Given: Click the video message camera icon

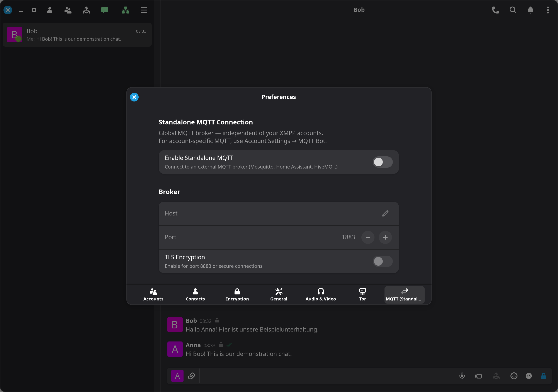Looking at the screenshot, I should point(478,376).
